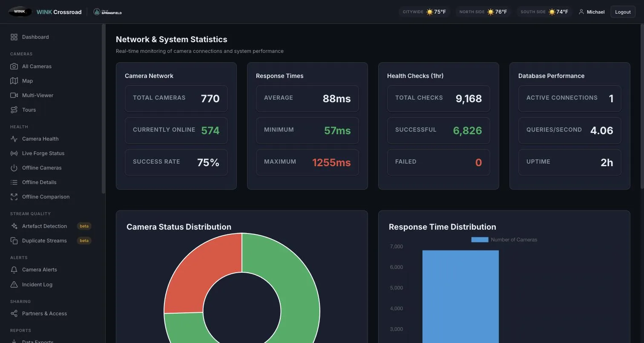Click the blue response time bar

pos(460,297)
